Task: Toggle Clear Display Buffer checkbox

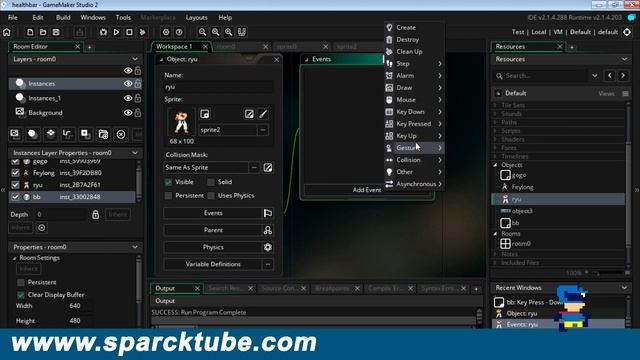Action: [x=21, y=295]
